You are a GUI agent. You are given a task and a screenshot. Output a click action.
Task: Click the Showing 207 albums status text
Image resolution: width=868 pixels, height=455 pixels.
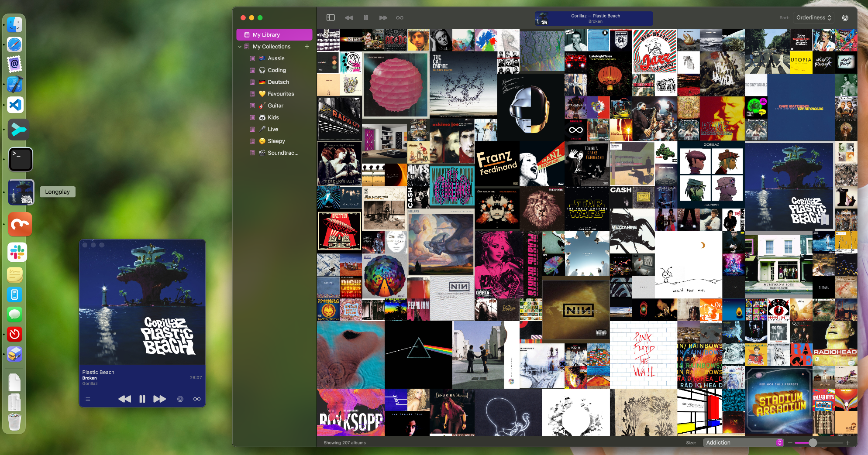click(344, 443)
